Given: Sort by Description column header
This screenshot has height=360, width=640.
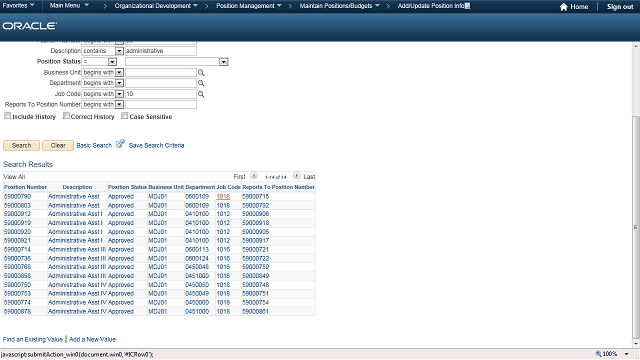Looking at the screenshot, I should click(x=78, y=187).
